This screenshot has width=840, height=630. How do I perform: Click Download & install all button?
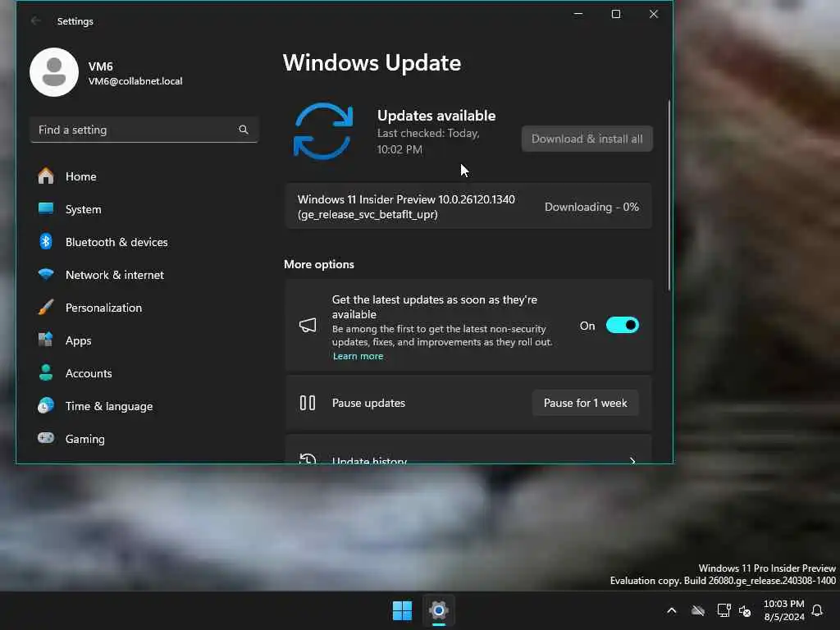[587, 139]
